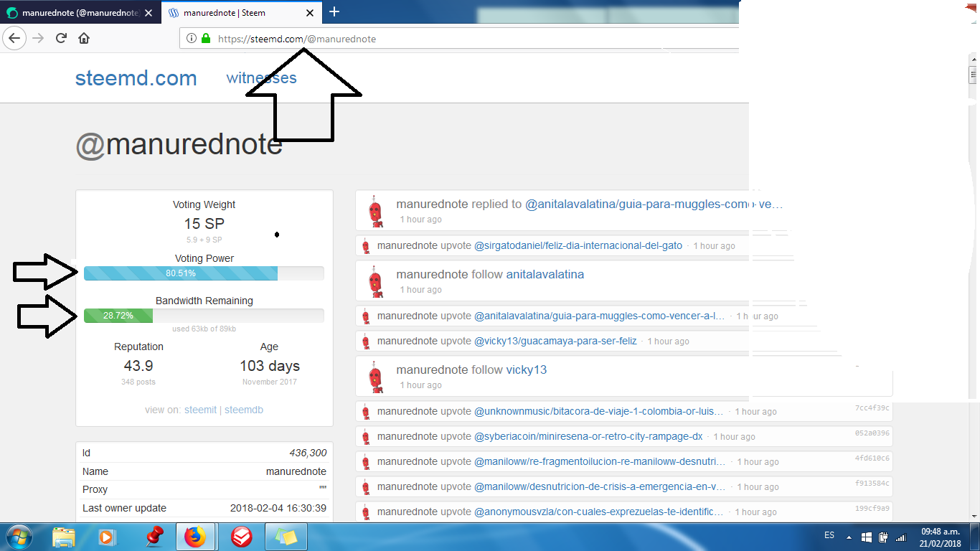Click the 103 days age value

(270, 366)
